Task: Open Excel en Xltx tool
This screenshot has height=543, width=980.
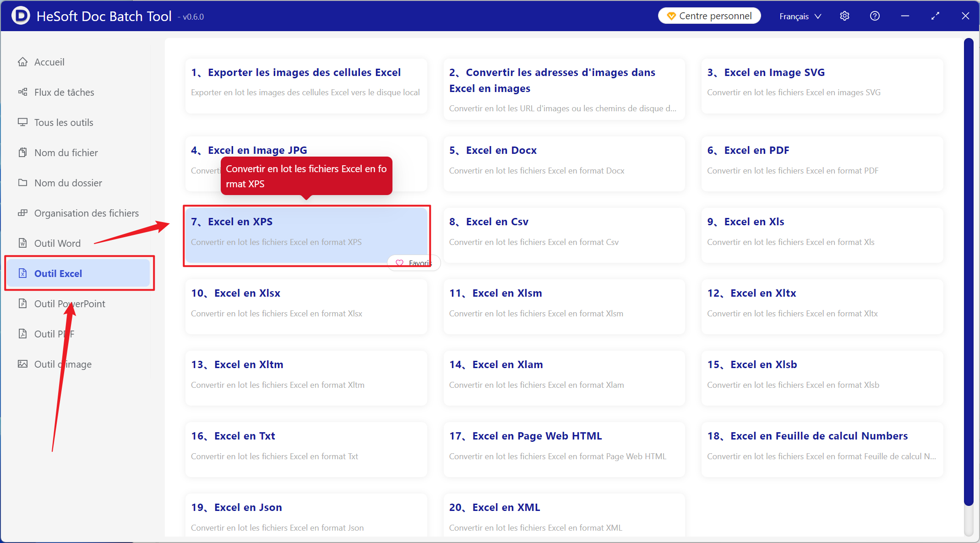Action: [822, 306]
